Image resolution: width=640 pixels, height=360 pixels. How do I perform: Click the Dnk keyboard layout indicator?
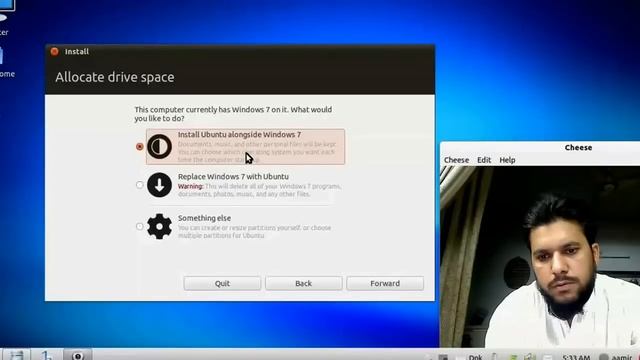pos(476,357)
